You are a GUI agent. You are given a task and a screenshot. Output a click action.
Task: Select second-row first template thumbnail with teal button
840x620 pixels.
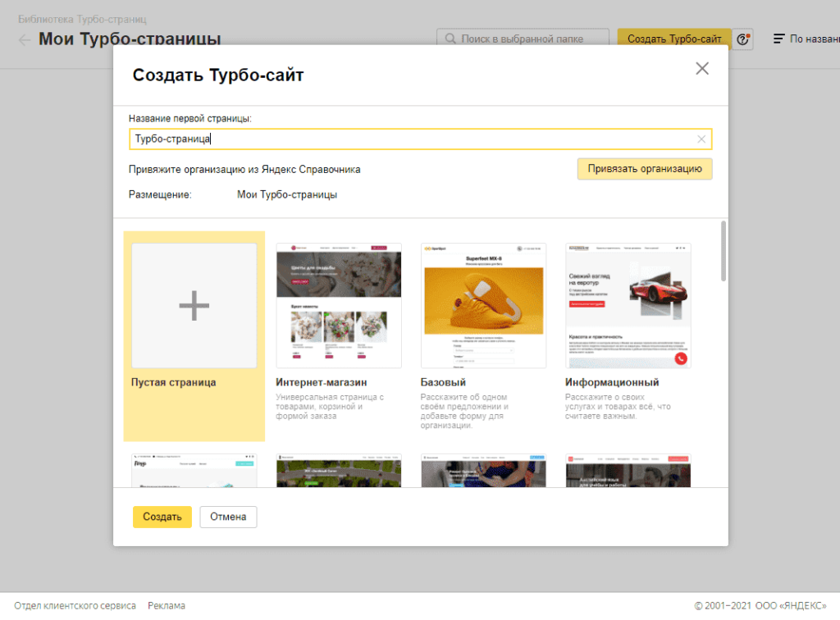(194, 471)
